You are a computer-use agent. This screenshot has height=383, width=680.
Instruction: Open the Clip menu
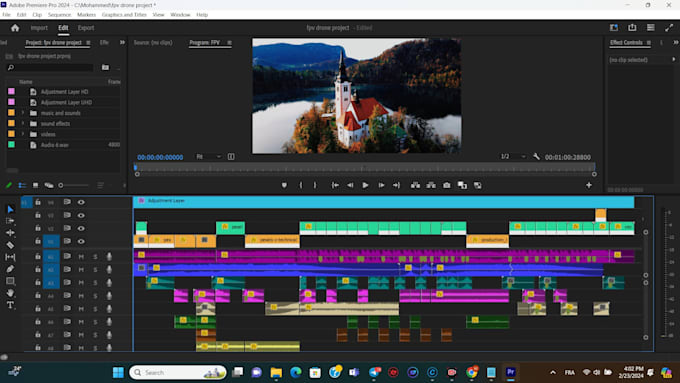[x=37, y=15]
